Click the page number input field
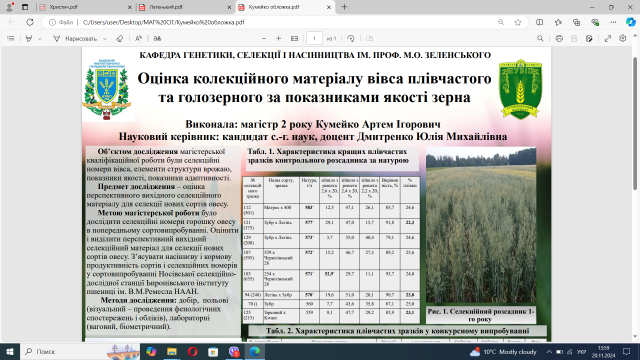The image size is (640, 360). click(x=314, y=38)
